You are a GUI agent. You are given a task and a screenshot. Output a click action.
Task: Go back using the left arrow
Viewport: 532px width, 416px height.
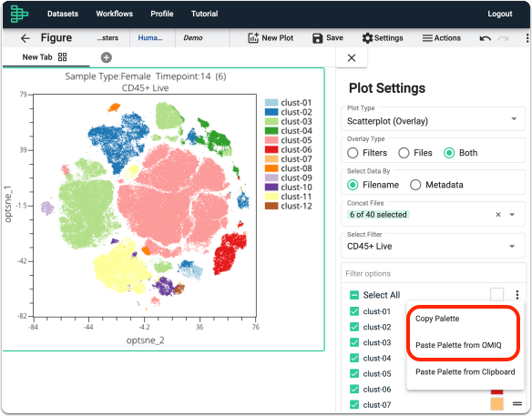coord(26,38)
